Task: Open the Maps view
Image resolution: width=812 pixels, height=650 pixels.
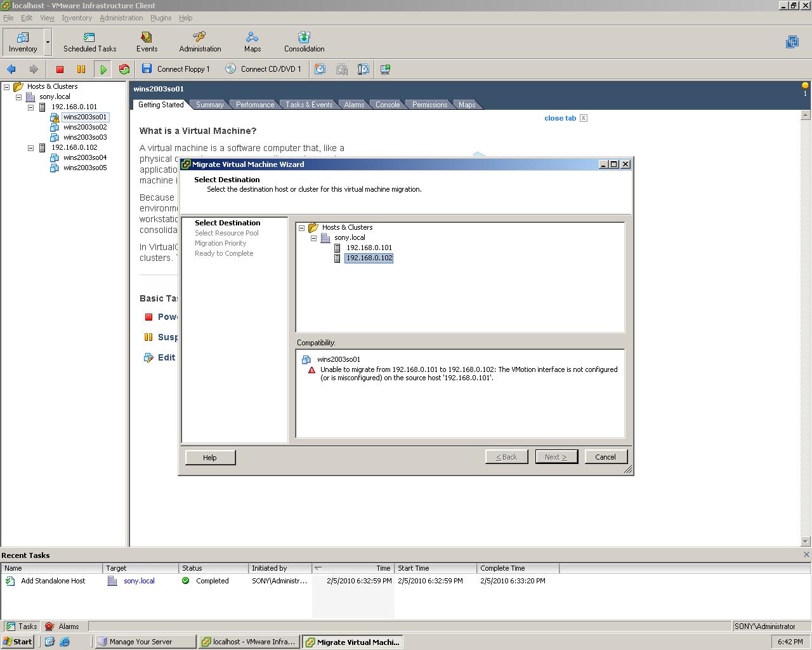Action: coord(252,40)
